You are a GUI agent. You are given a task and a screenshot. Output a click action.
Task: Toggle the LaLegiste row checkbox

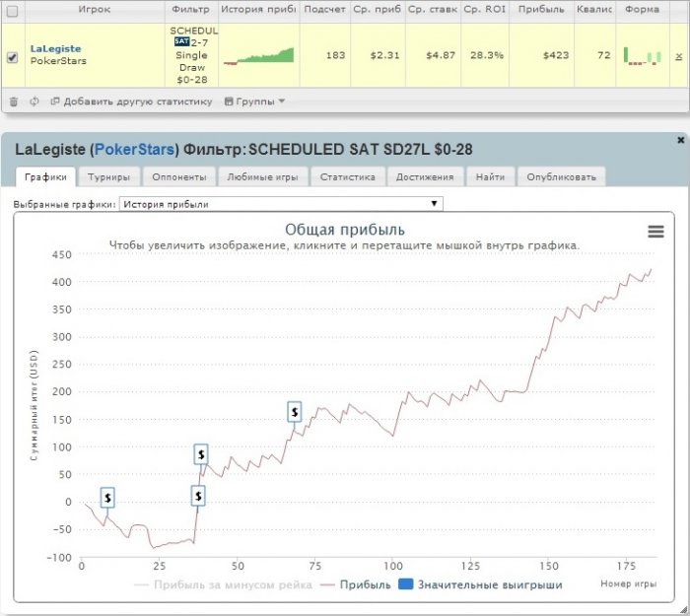tap(12, 57)
